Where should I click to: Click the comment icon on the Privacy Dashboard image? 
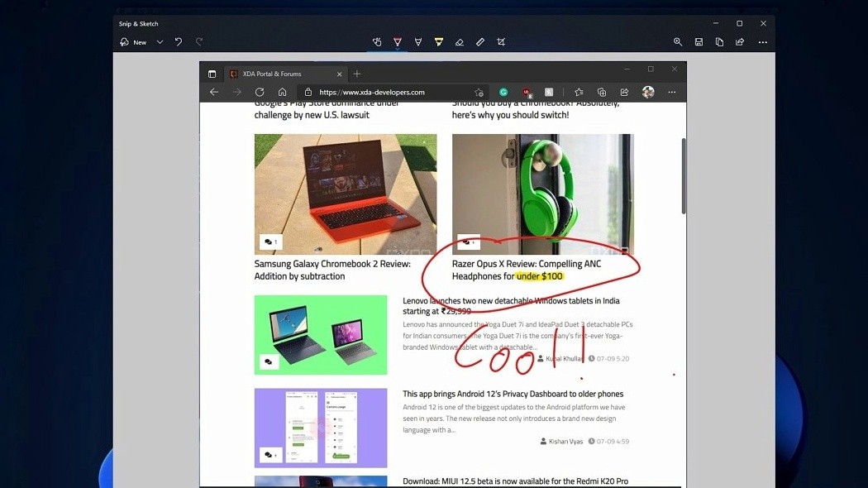pyautogui.click(x=270, y=455)
